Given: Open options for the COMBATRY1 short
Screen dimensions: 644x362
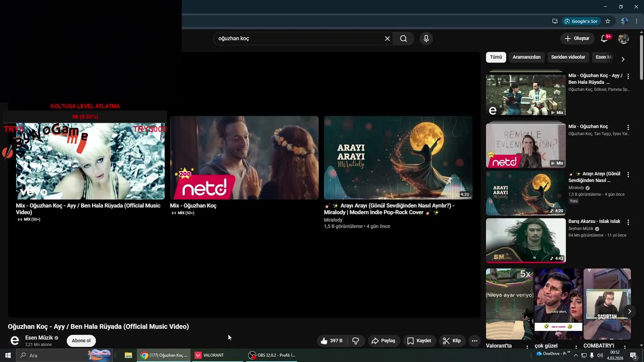Looking at the screenshot, I should coord(625,347).
